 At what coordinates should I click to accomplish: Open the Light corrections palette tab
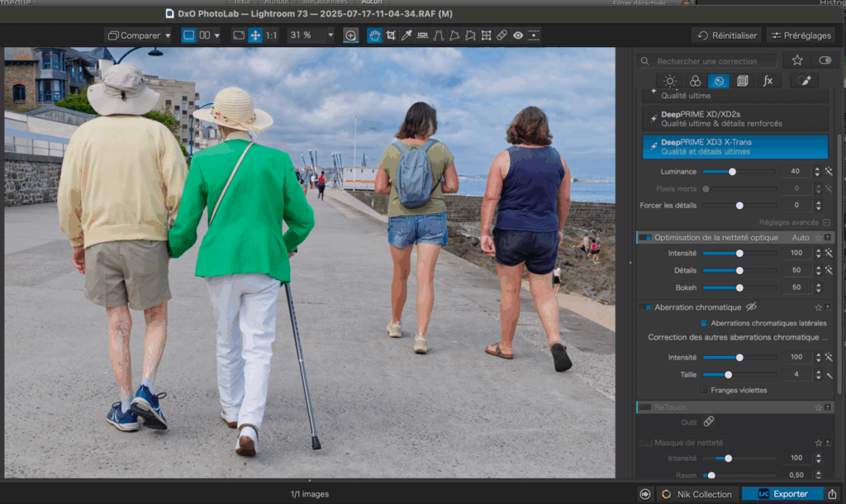tap(670, 81)
